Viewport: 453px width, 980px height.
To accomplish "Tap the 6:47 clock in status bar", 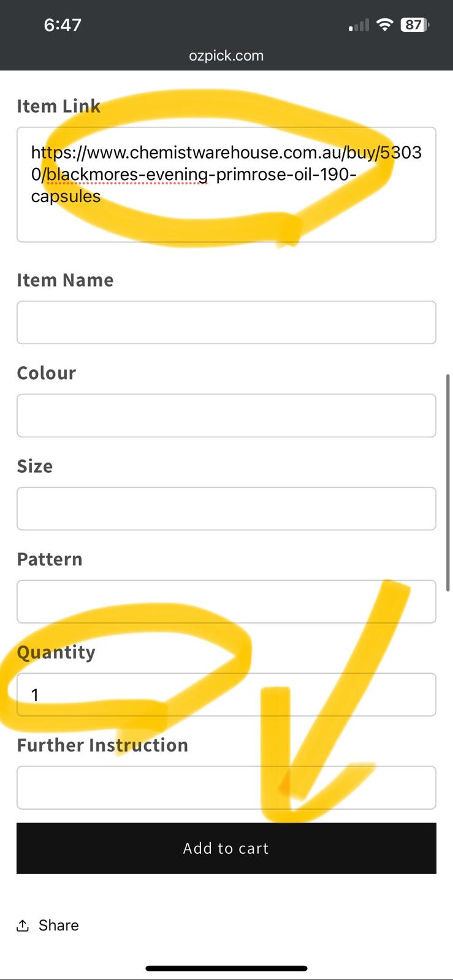I will pos(63,24).
